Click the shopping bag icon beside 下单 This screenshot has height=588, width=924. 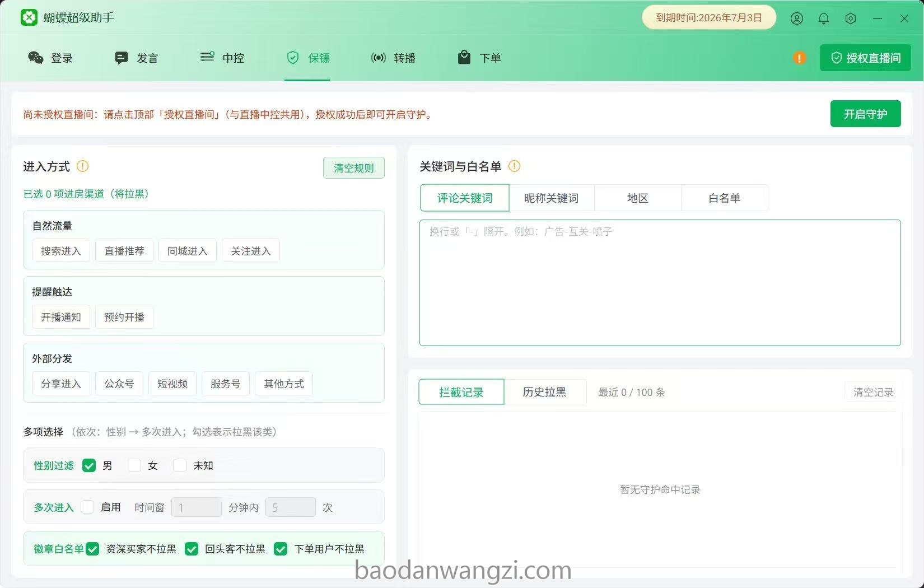tap(464, 57)
